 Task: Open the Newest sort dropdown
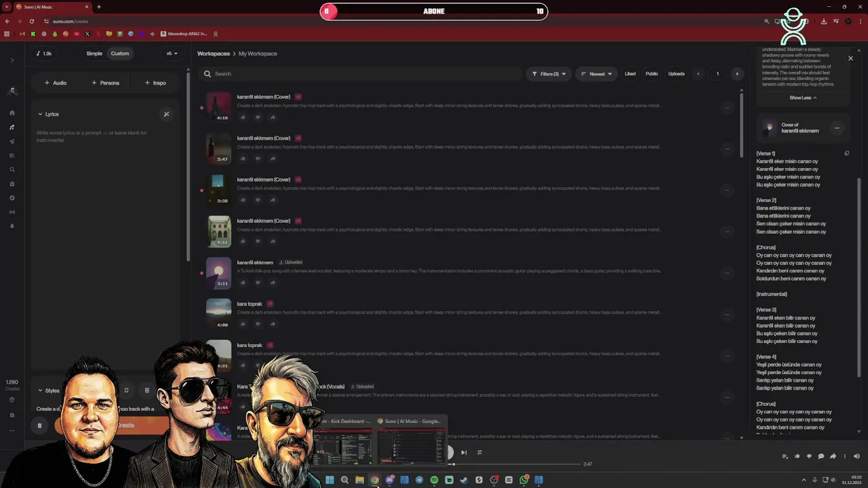(597, 74)
